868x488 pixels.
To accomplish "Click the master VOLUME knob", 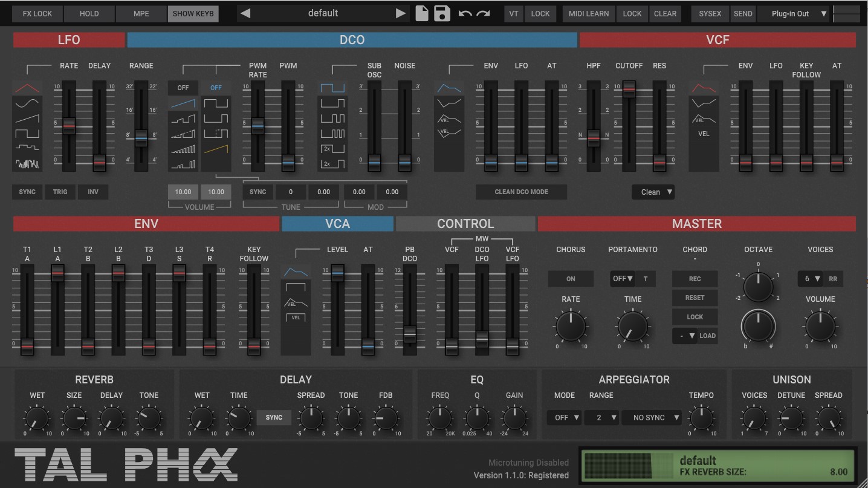I will point(820,326).
